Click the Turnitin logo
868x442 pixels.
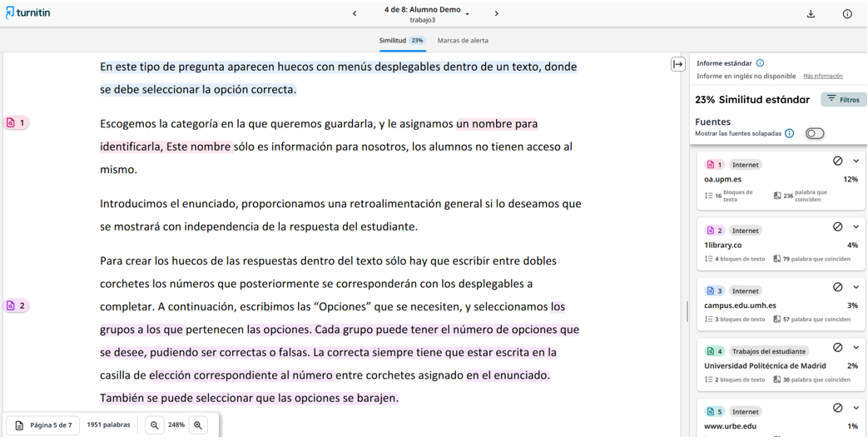pyautogui.click(x=27, y=12)
